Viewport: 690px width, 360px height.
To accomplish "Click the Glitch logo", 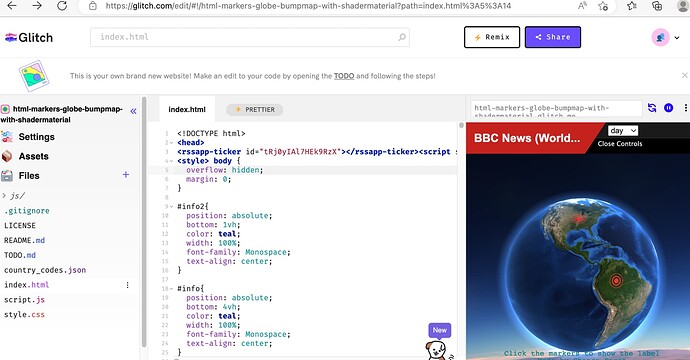I will coord(29,37).
